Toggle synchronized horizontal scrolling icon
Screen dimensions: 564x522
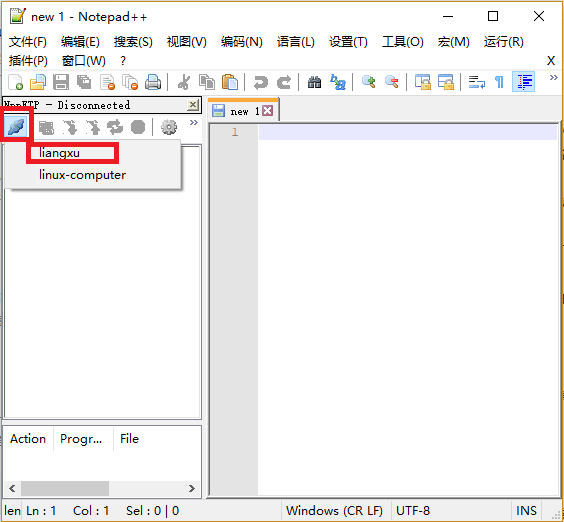click(446, 82)
